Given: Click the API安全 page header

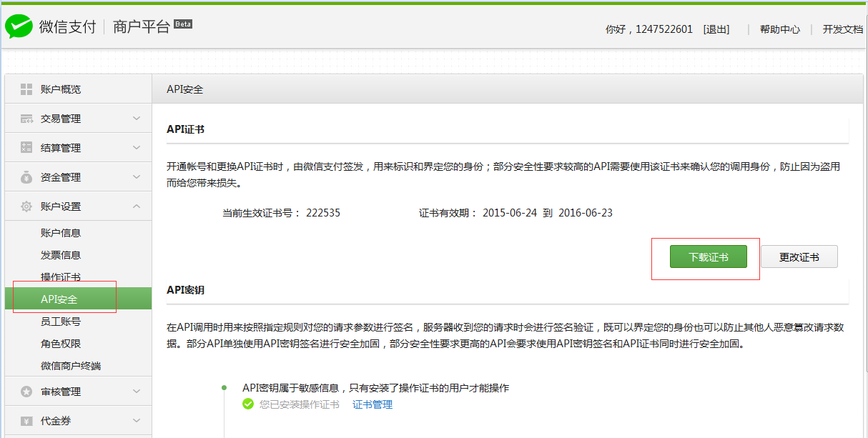Looking at the screenshot, I should point(185,89).
